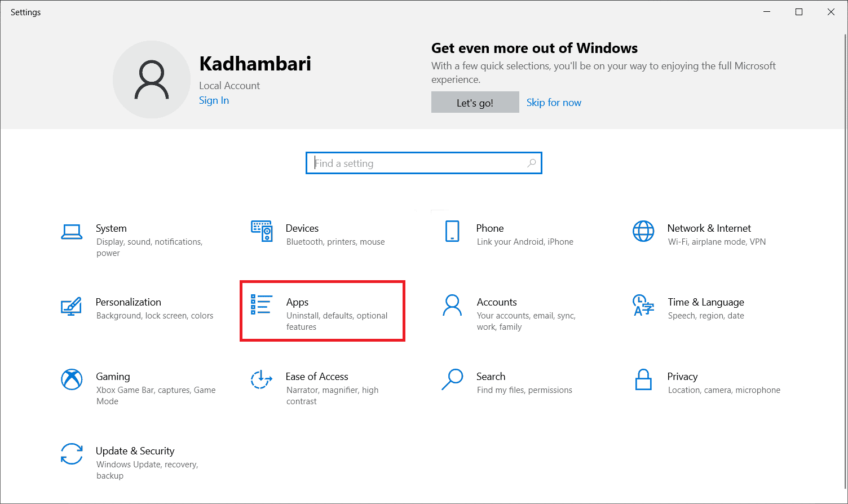Click the Search category magnifier icon
Screen dimensions: 848x504
click(452, 379)
